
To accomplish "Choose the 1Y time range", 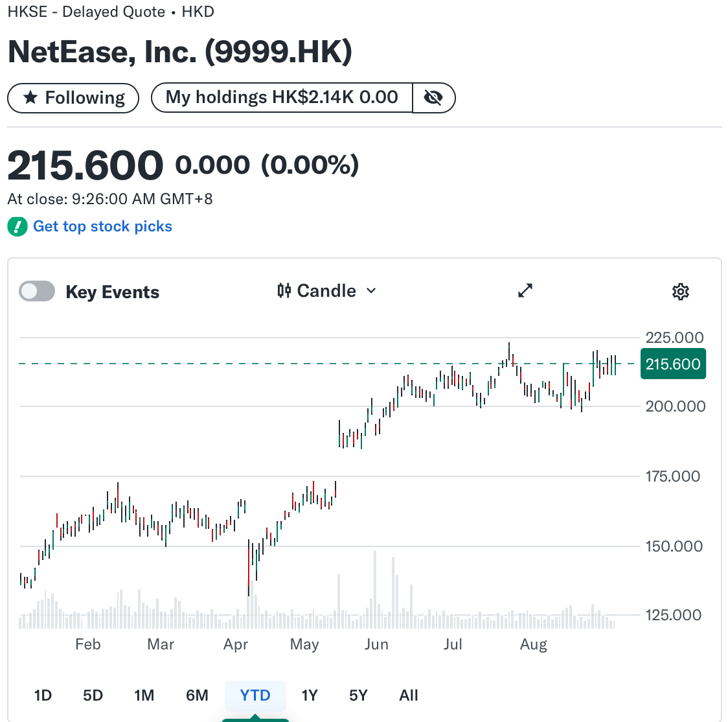I will pyautogui.click(x=310, y=695).
